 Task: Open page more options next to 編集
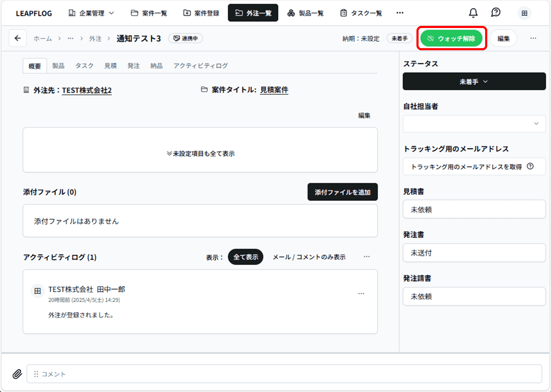coord(533,38)
